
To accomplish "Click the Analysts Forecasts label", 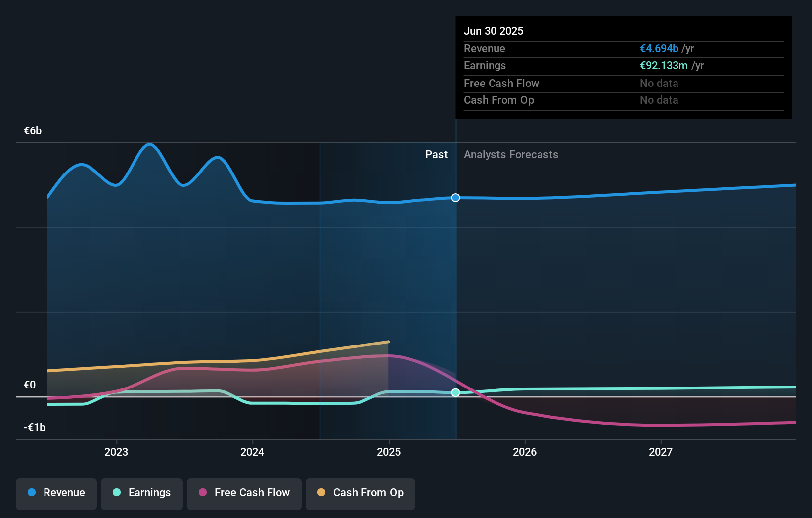I will (x=511, y=154).
